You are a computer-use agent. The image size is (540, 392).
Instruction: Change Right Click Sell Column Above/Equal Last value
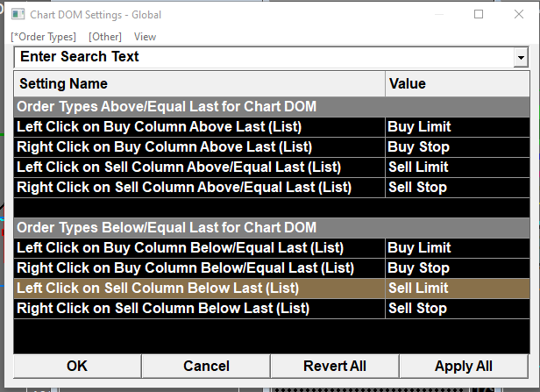click(x=457, y=187)
